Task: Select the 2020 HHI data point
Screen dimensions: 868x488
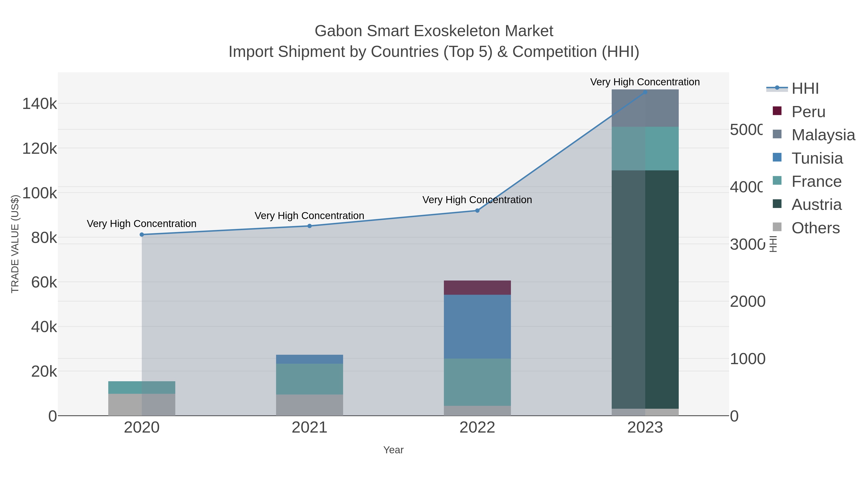Action: 142,235
